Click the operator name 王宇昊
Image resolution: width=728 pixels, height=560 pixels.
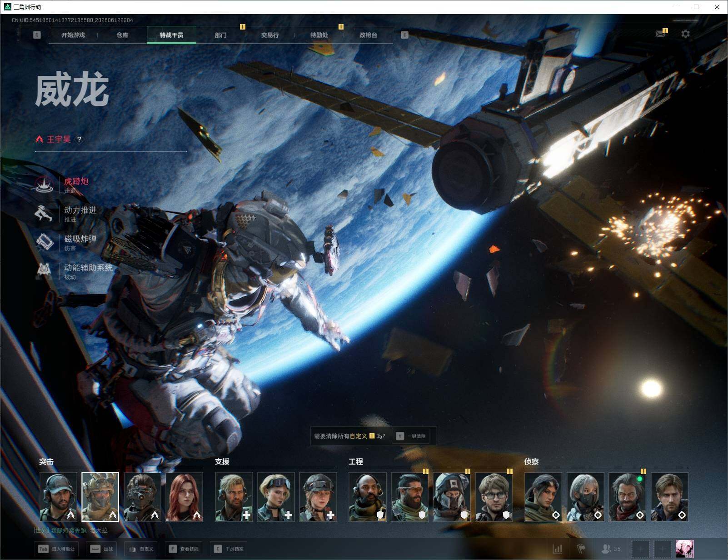pyautogui.click(x=59, y=140)
